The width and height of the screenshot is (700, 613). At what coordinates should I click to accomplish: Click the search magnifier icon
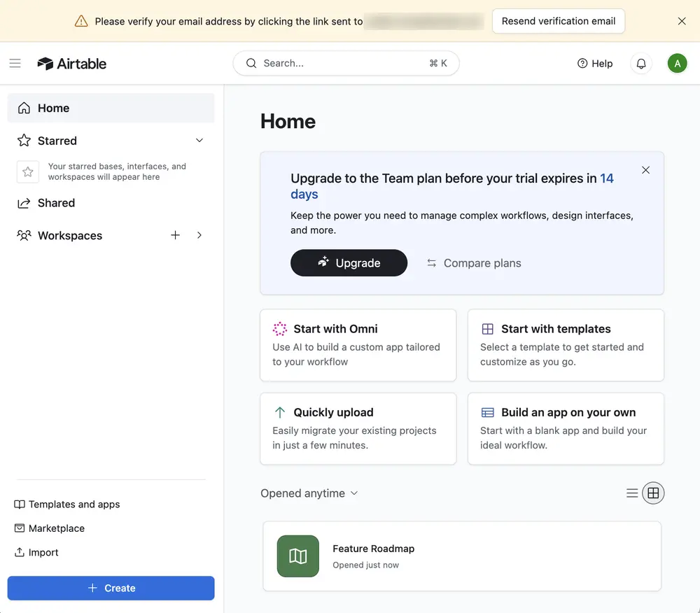[251, 64]
